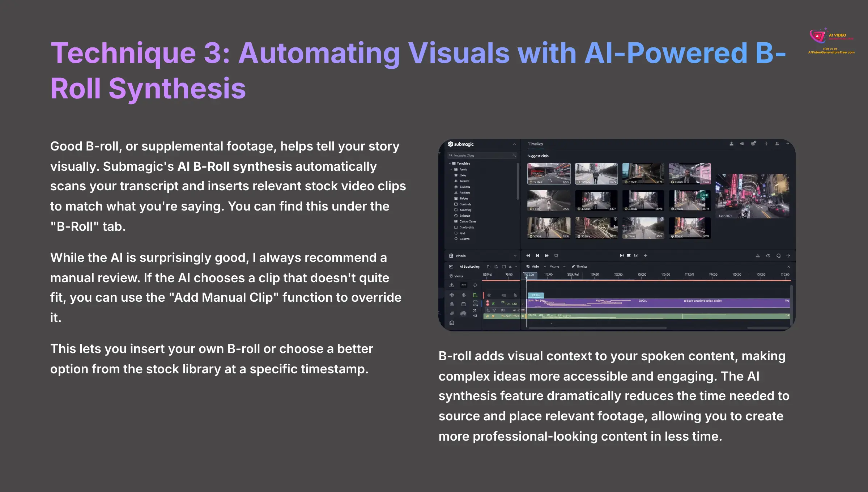Collapse the Tenelifes root folder
This screenshot has height=492, width=868.
click(x=450, y=164)
